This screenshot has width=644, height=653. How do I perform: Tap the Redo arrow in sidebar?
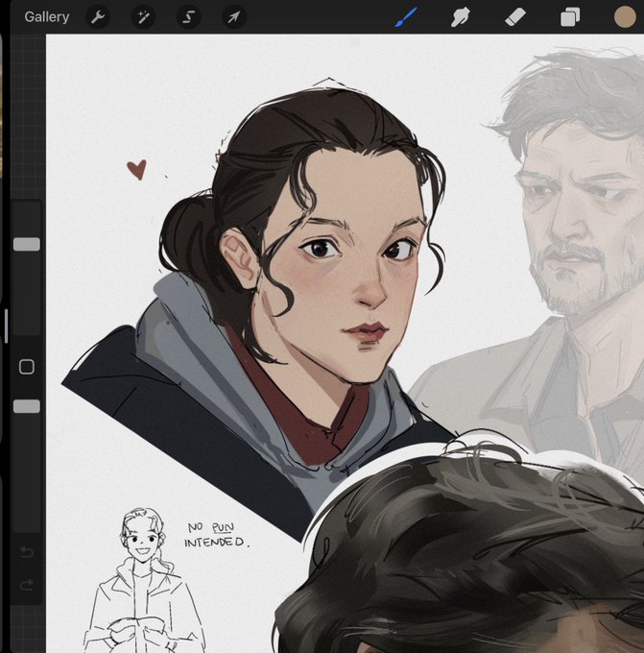point(27,585)
